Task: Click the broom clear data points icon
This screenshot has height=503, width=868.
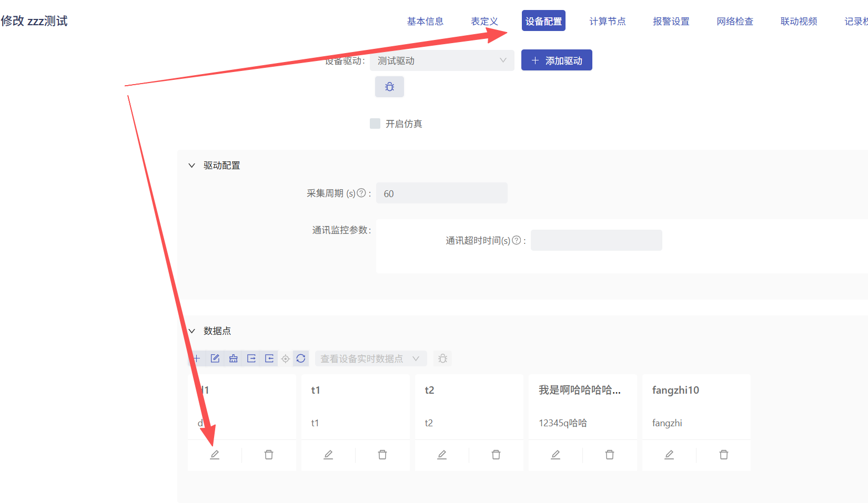Action: coord(233,358)
